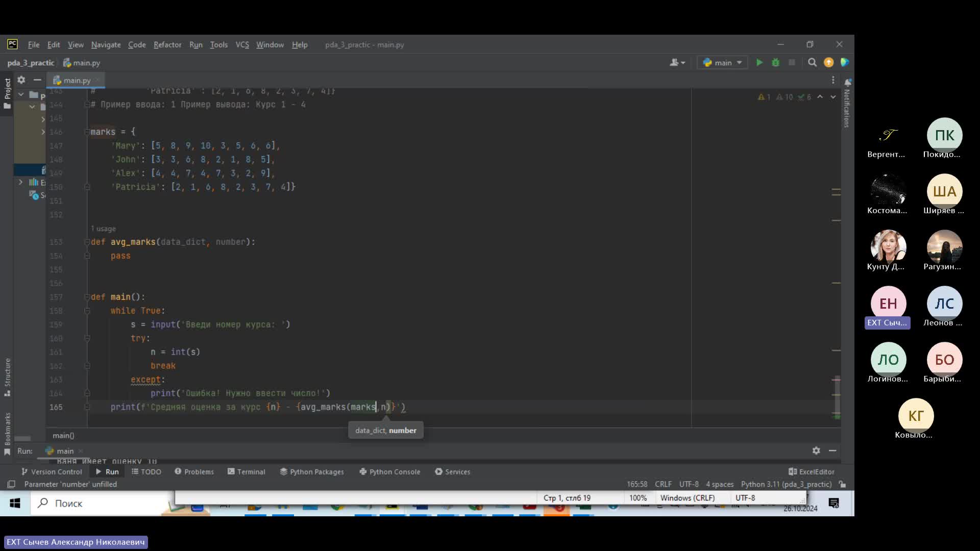
Task: Open the Services tool window
Action: click(x=452, y=471)
